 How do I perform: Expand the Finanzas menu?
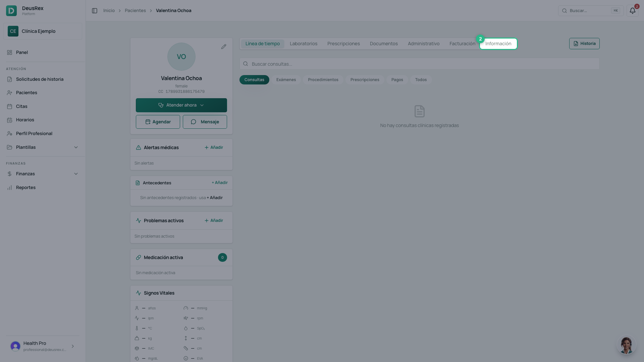43,174
